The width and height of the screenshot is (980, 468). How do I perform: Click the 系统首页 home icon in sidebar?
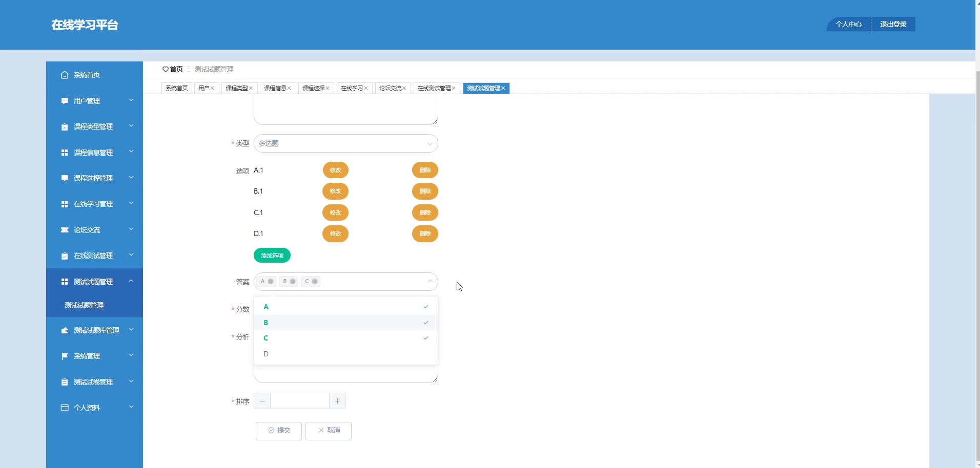[65, 75]
